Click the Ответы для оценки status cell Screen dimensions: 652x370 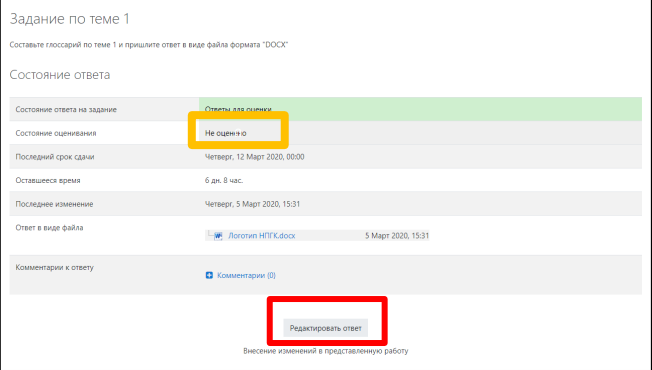pyautogui.click(x=420, y=109)
